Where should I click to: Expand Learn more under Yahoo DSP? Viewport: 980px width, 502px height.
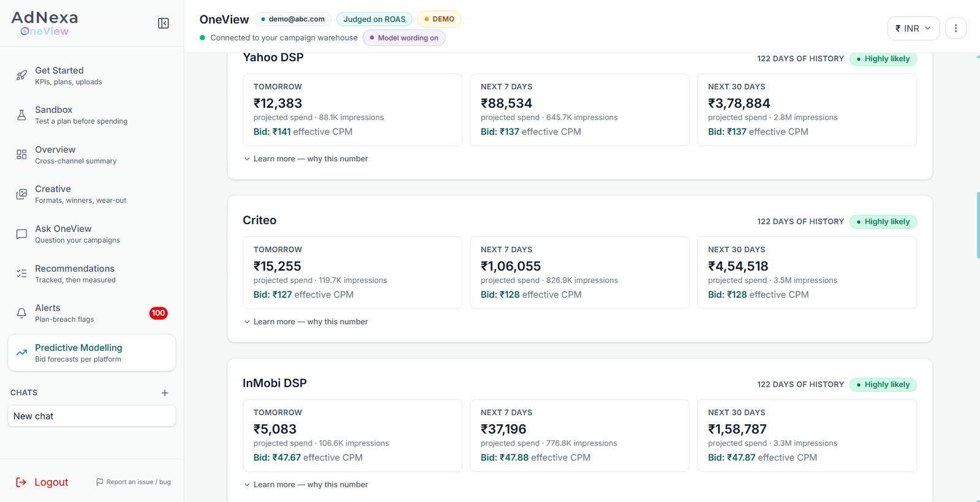[306, 159]
